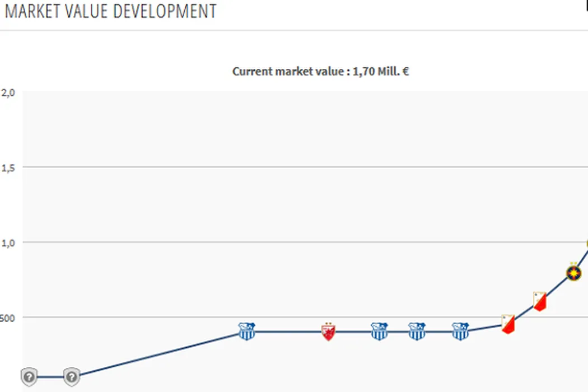Viewport: 588px width, 392px height.
Task: Click line segment between Vojvodina and FCSB crests
Action: [x=557, y=287]
